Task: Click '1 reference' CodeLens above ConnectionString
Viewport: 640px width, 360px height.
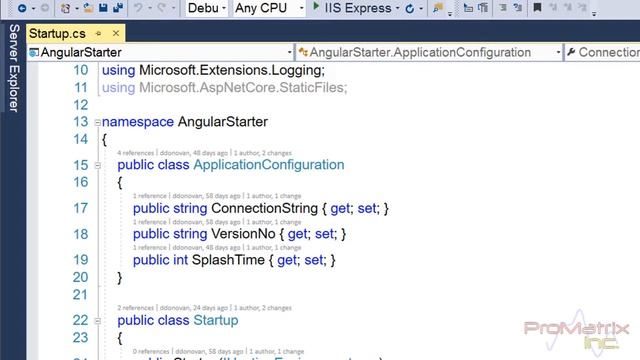Action: (x=150, y=196)
